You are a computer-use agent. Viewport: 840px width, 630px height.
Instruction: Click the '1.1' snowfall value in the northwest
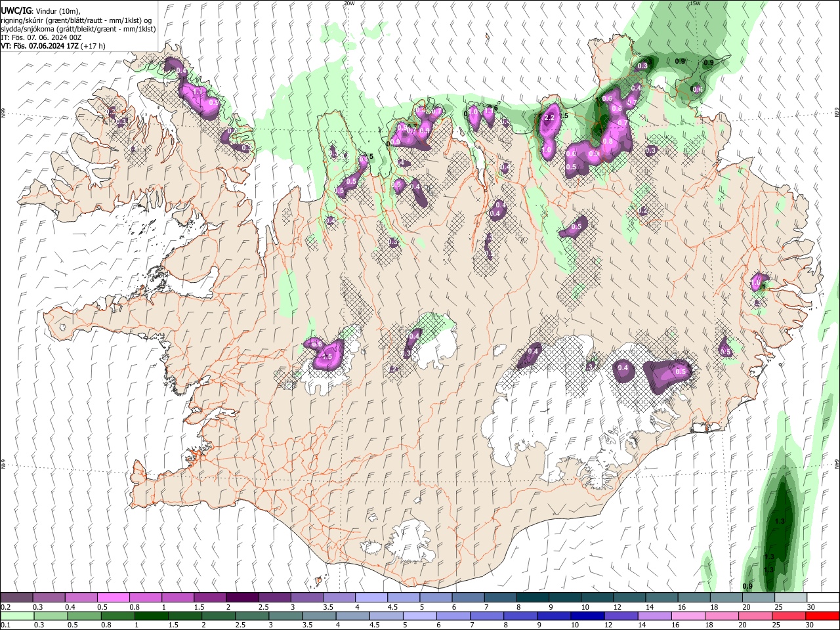pyautogui.click(x=197, y=93)
